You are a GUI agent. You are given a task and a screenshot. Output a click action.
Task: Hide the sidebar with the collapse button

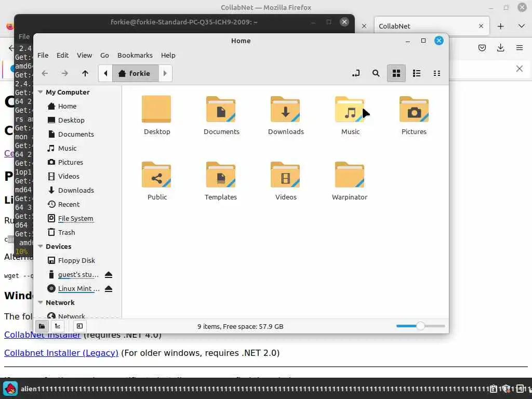point(79,326)
